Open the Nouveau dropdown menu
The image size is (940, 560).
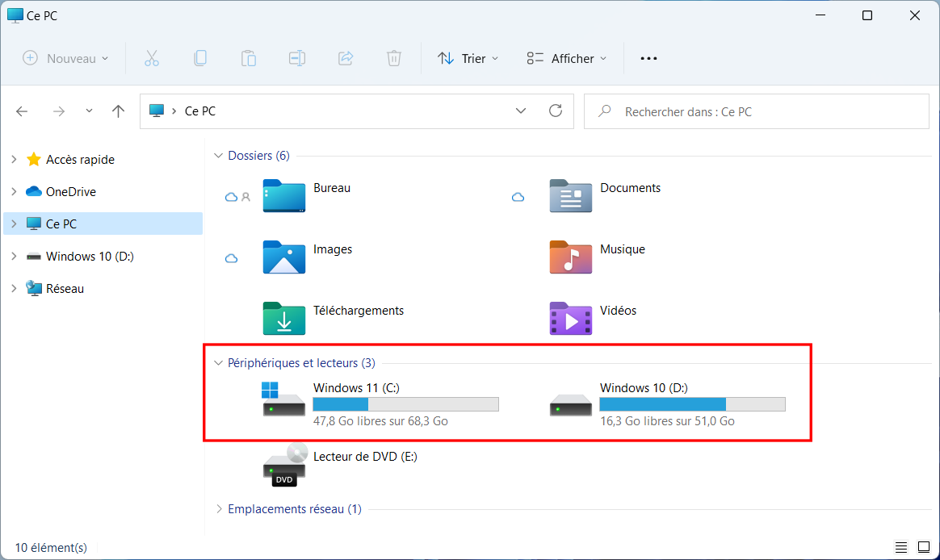click(x=66, y=58)
